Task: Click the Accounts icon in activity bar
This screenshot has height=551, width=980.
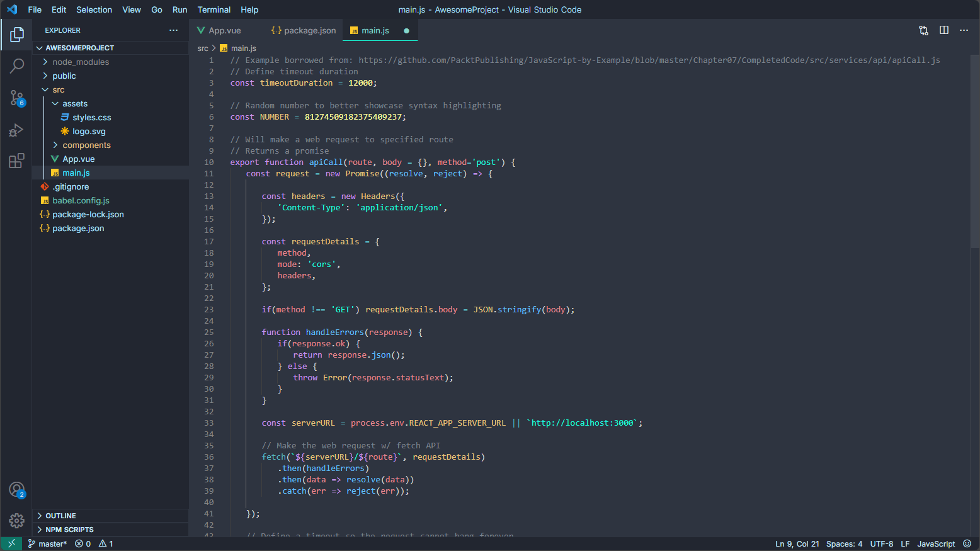Action: (x=17, y=490)
